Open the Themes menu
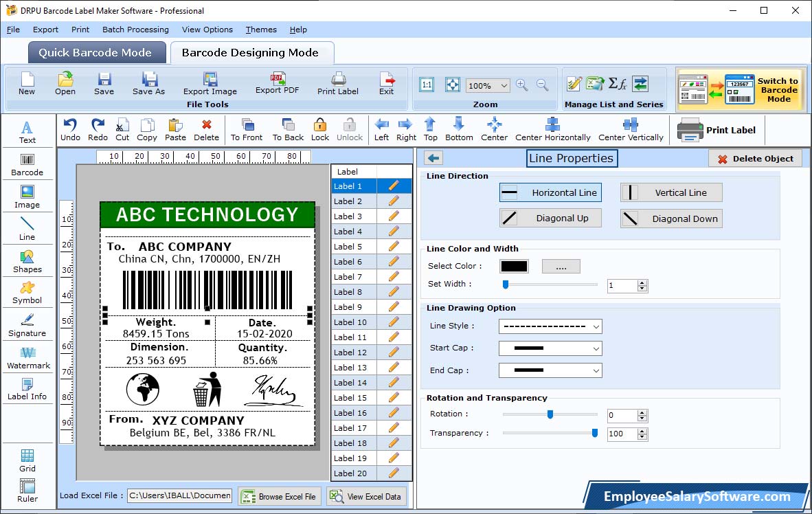 coord(261,30)
